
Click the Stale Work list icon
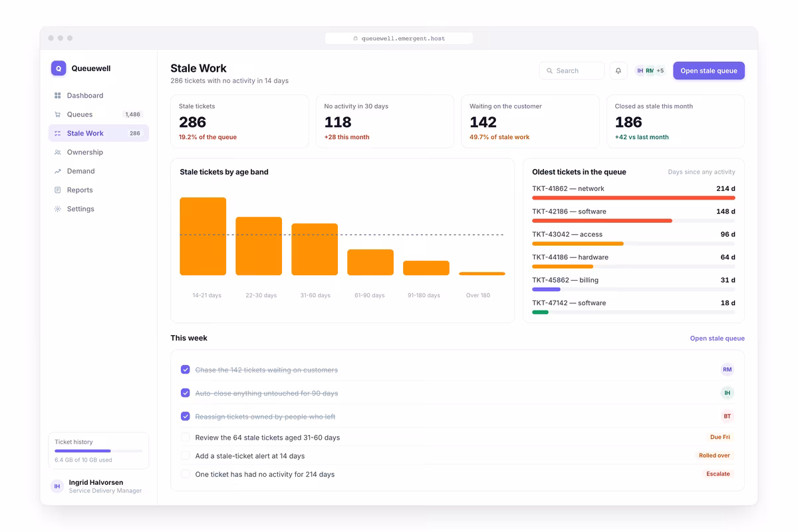click(58, 133)
